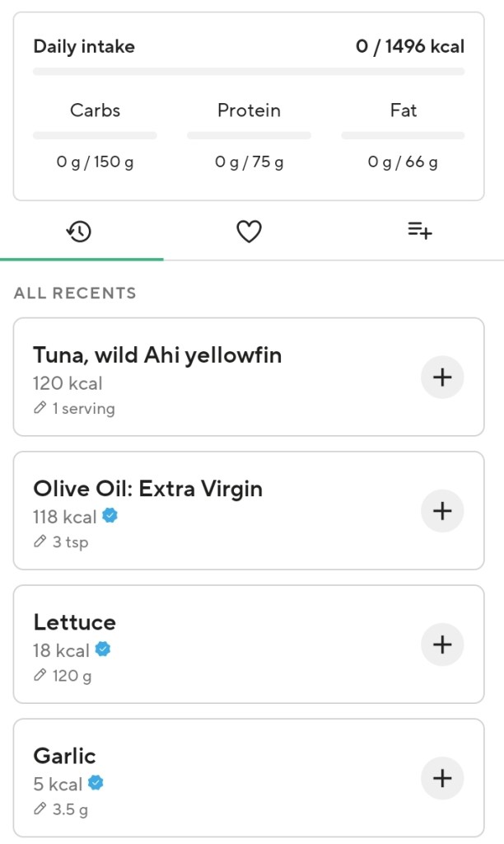
Task: Edit the 3 tsp amount on Olive Oil
Action: 61,542
